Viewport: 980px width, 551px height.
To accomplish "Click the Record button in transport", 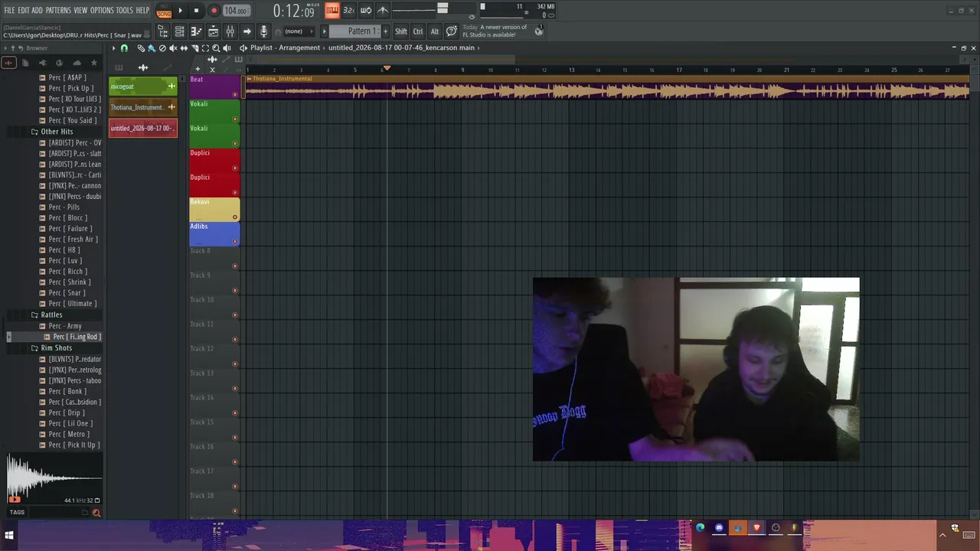I will coord(214,11).
